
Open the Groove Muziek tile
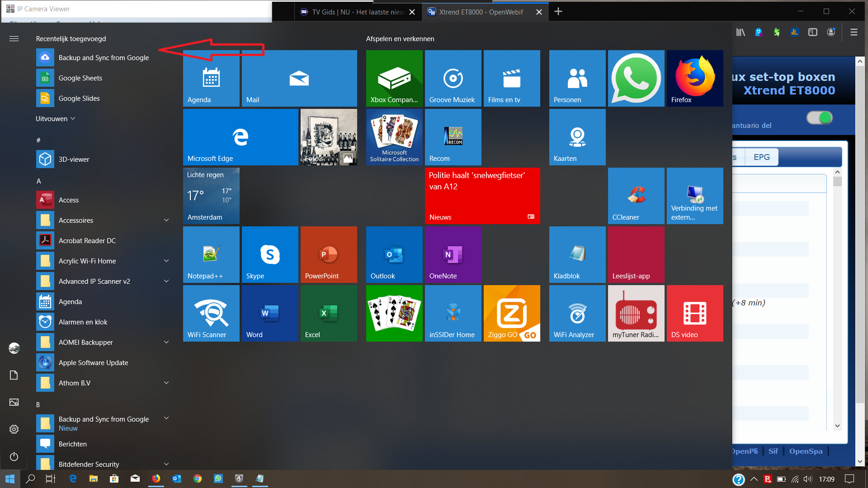click(453, 78)
